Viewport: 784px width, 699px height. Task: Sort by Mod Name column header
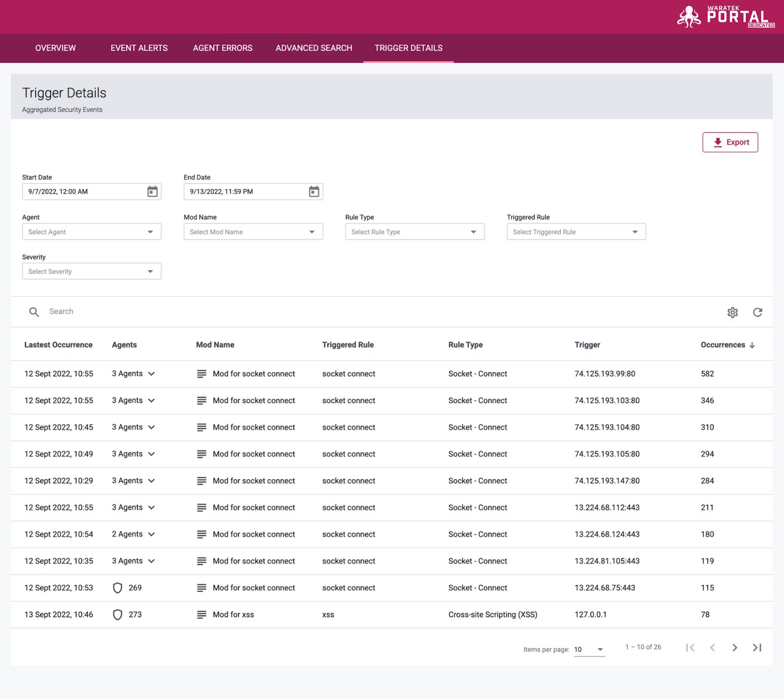click(215, 345)
